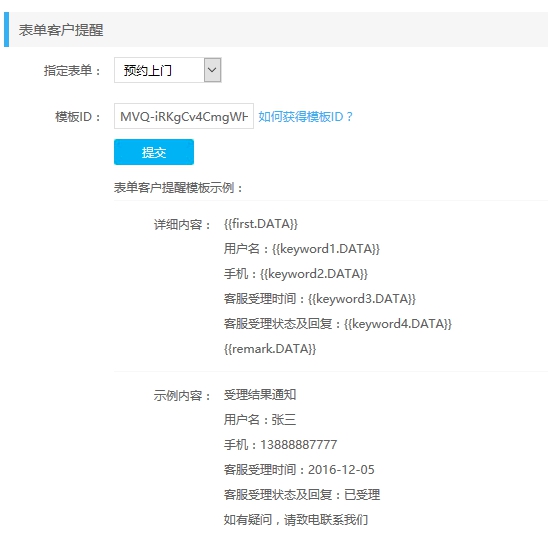Click the 如有疑问，请致电联系我们 remark
The width and height of the screenshot is (548, 551).
tap(296, 519)
